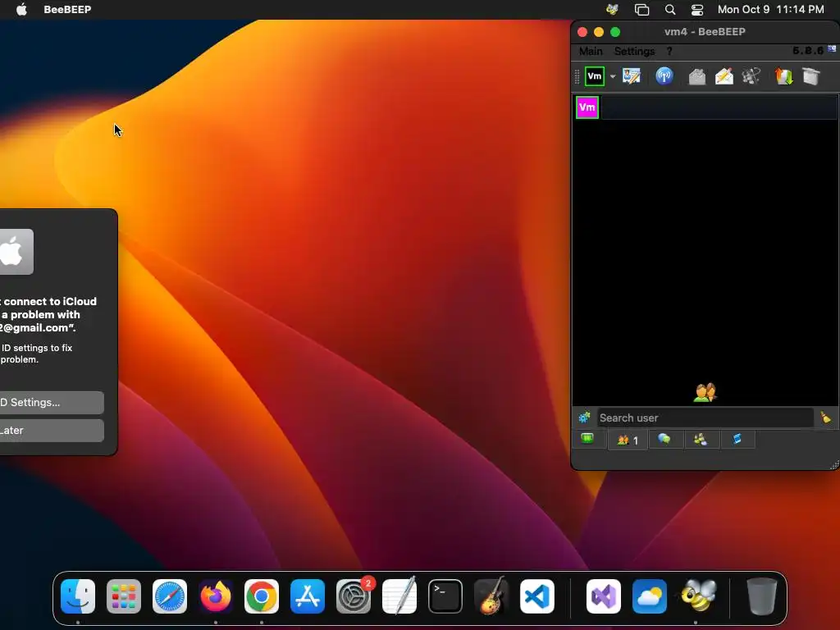Launch Visual Studio Code from the Dock
This screenshot has width=840, height=630.
[x=537, y=596]
